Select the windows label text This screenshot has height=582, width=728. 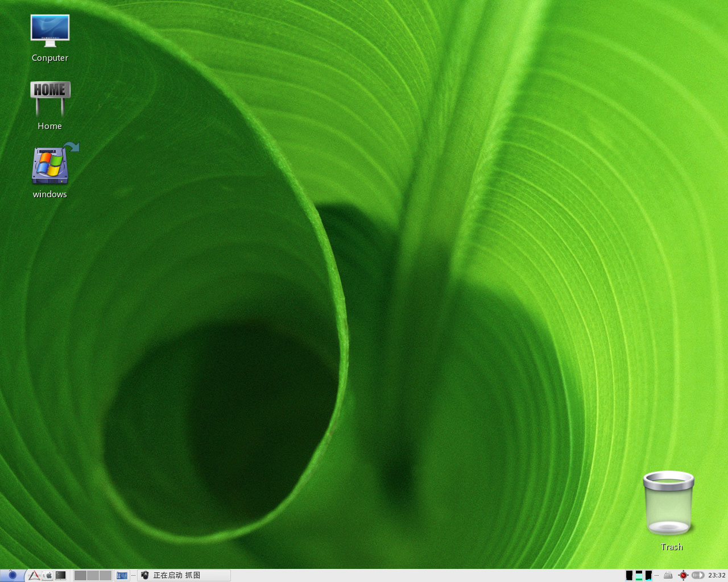(x=50, y=194)
